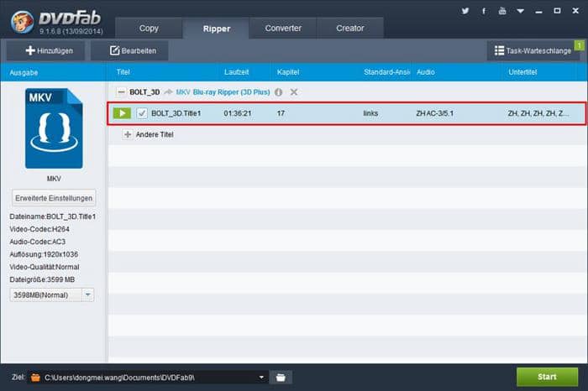
Task: Switch to the Creator tab
Action: (350, 28)
